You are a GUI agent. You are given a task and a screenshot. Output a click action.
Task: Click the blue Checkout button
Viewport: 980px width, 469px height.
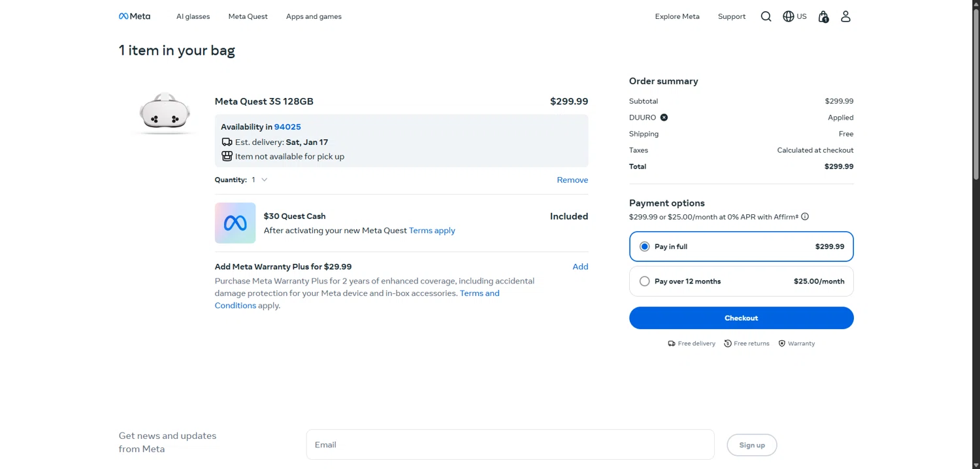(x=742, y=318)
